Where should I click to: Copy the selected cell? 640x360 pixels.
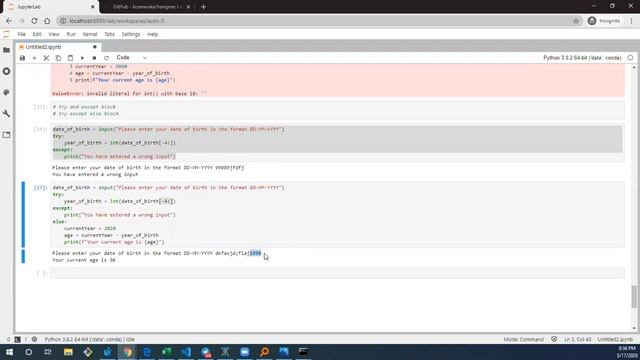58,58
